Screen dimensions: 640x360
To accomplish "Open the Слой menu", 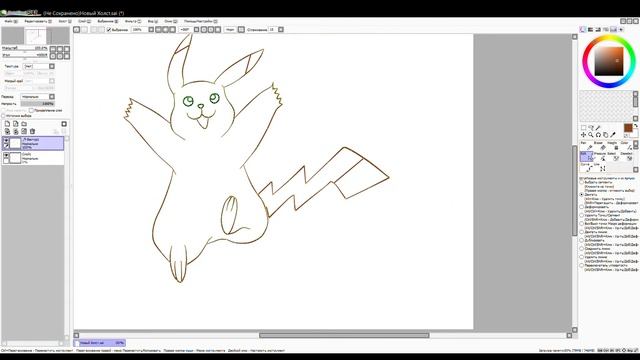I will [84, 21].
